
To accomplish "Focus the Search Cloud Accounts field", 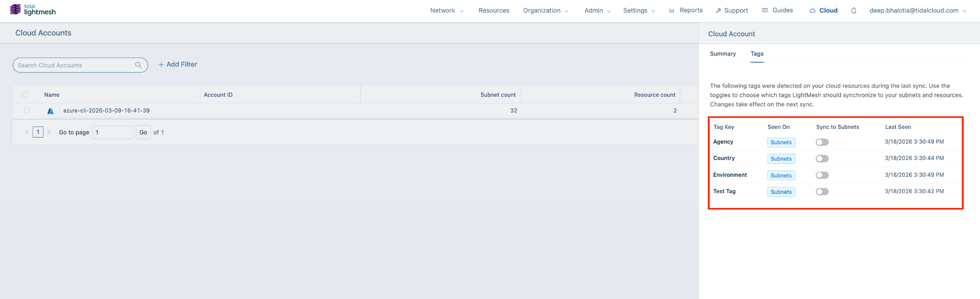I will (80, 65).
